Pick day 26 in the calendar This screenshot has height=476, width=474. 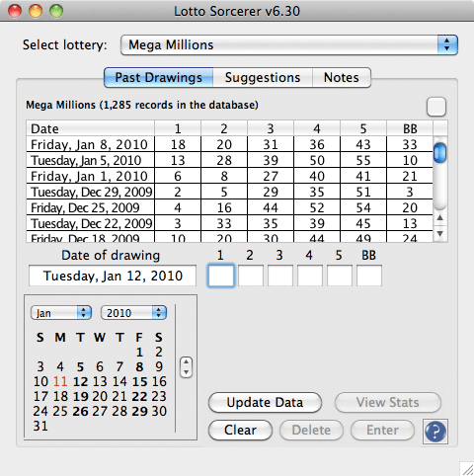tap(80, 412)
